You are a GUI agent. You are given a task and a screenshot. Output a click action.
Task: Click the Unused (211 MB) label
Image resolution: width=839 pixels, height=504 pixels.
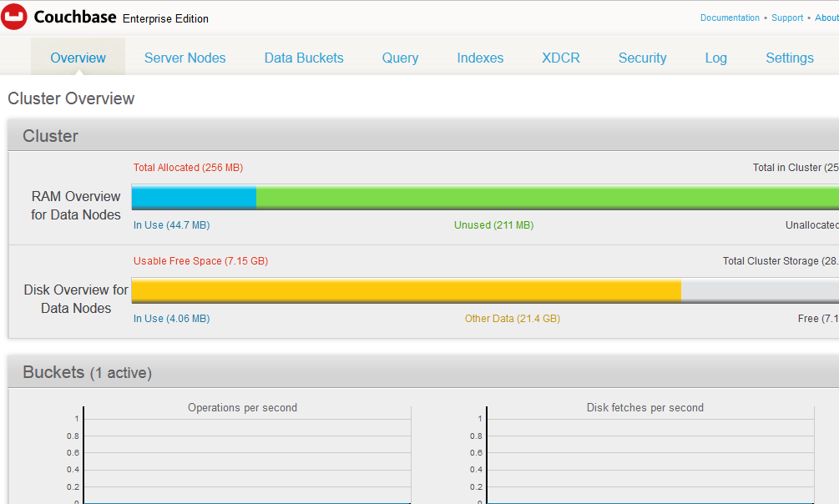[x=494, y=225]
